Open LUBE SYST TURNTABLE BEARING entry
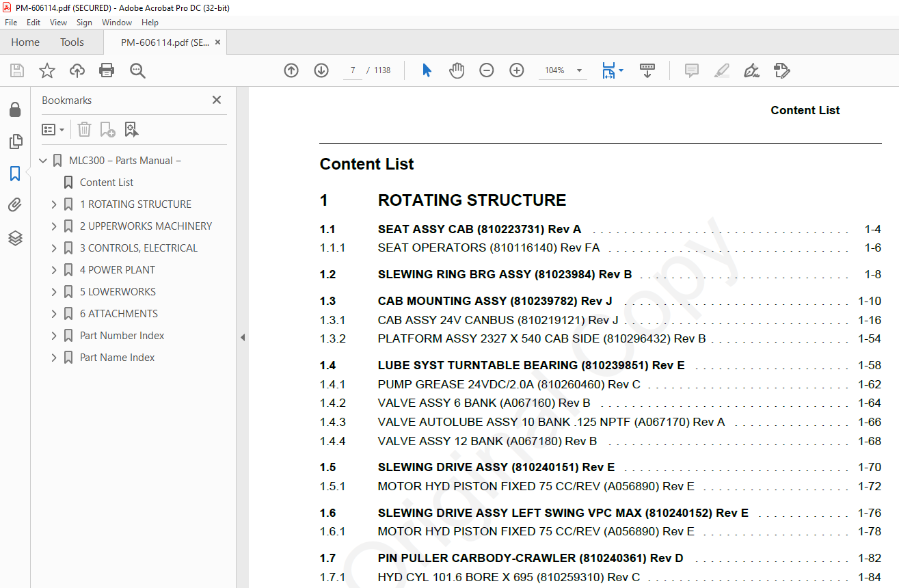Screen dimensions: 899x588 click(531, 366)
